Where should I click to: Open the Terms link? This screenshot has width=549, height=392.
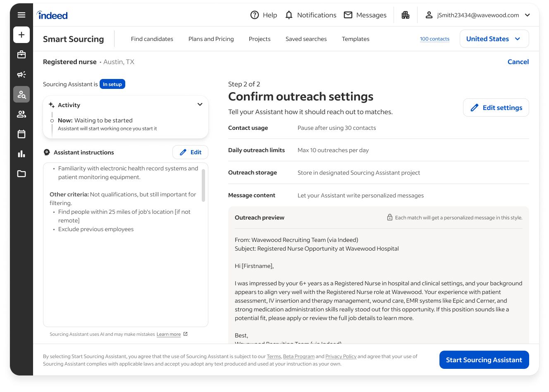coord(274,356)
